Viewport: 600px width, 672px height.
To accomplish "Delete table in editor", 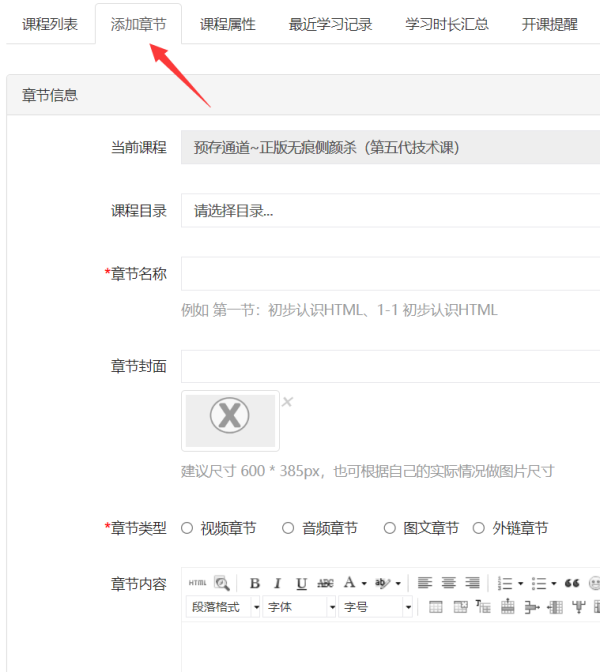I will 460,607.
